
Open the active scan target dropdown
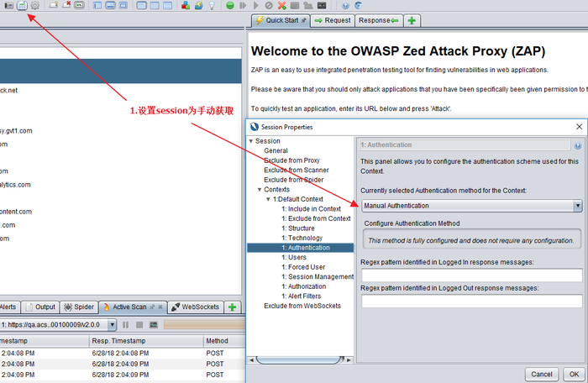pyautogui.click(x=112, y=324)
